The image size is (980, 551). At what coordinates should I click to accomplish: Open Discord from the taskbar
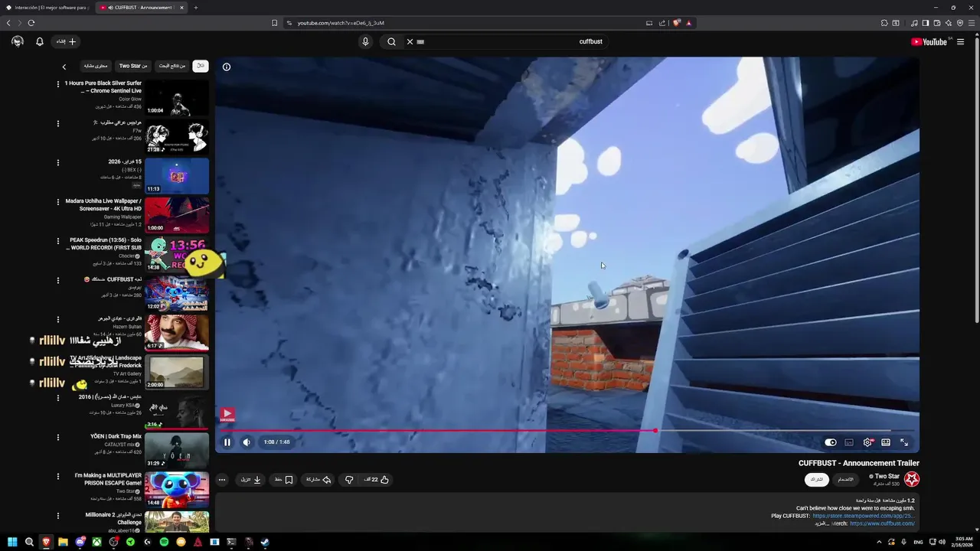tap(80, 542)
